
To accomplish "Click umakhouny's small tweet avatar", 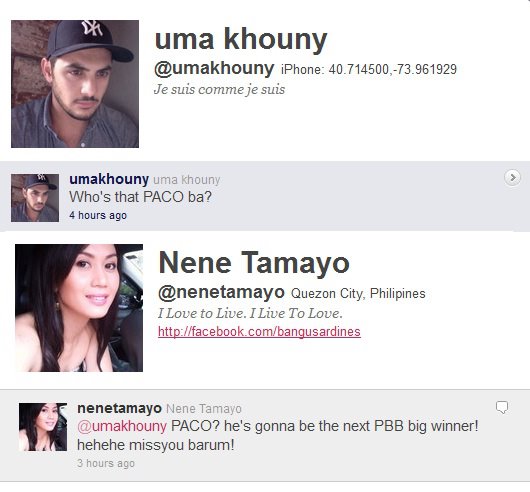I will (35, 198).
